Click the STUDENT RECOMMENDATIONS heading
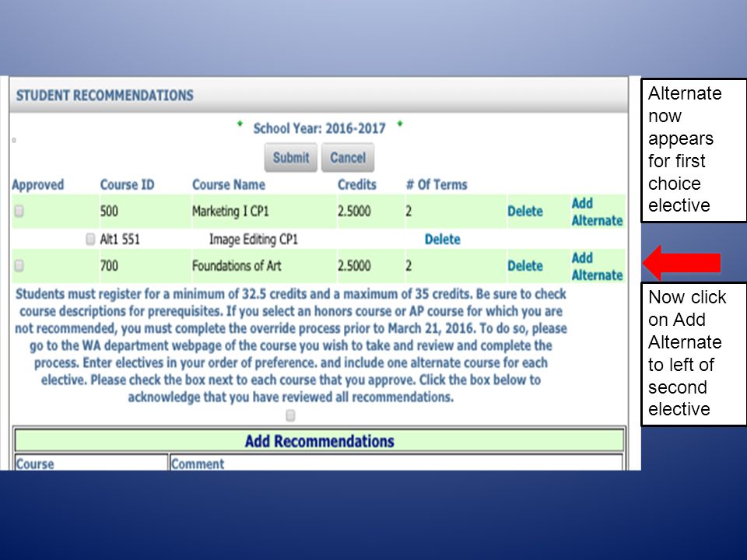 coord(105,95)
